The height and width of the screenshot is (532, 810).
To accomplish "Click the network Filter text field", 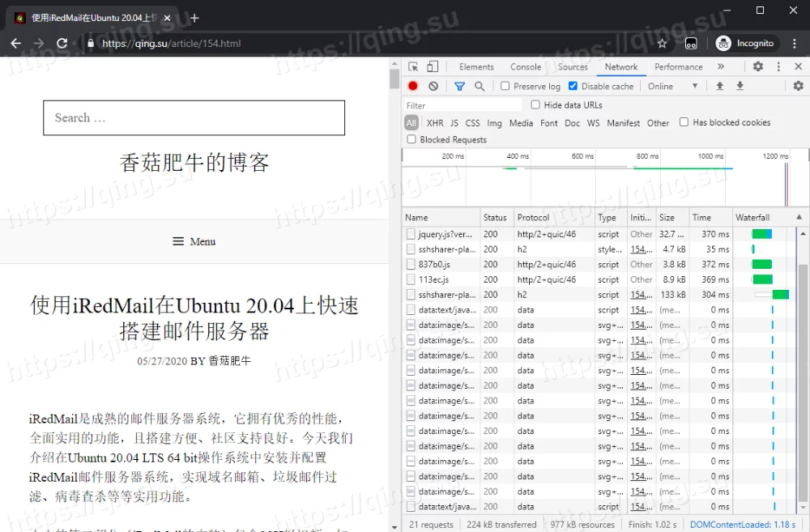I will [x=463, y=105].
